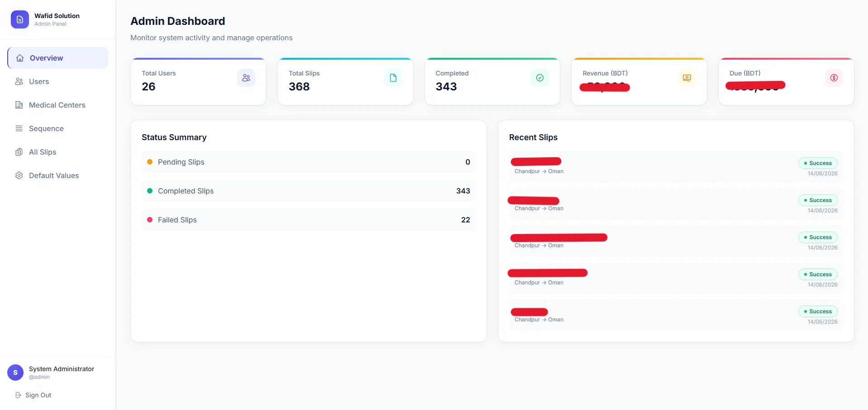Viewport: 868px width, 410px height.
Task: Click the Completed card value 343
Action: (x=446, y=86)
